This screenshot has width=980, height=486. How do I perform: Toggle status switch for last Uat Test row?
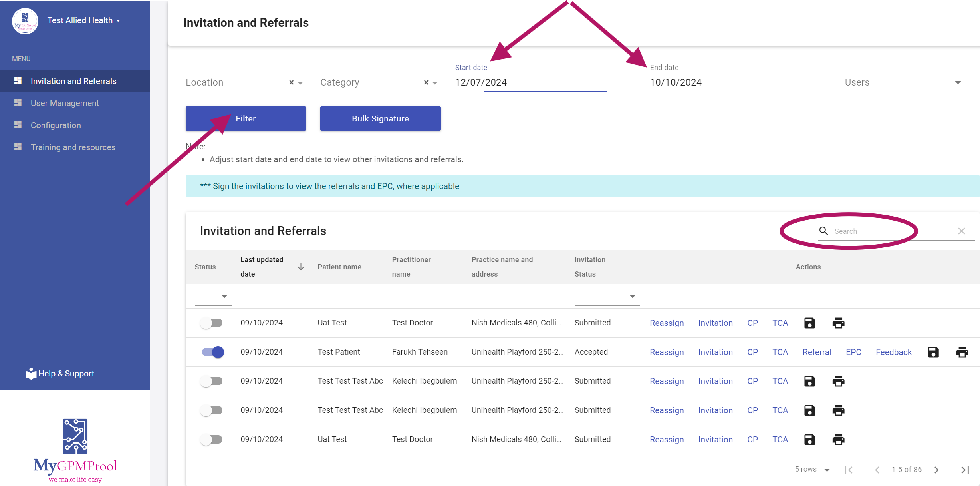click(x=212, y=440)
